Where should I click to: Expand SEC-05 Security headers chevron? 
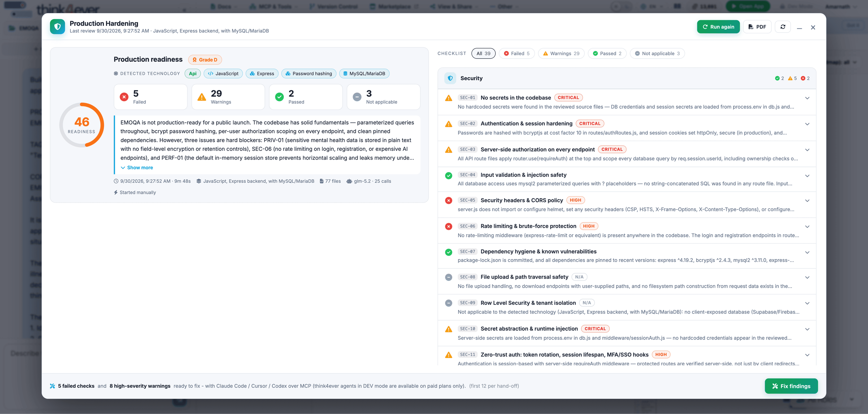(807, 200)
